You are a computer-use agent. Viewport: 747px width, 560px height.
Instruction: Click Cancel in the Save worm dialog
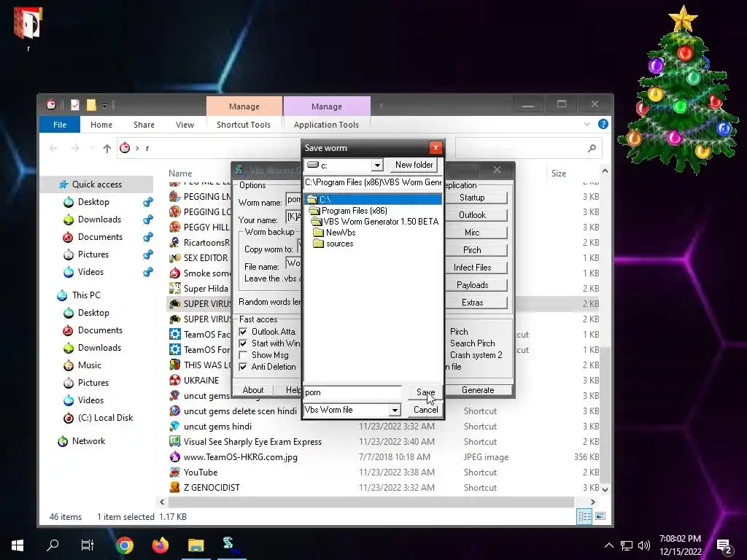click(425, 410)
